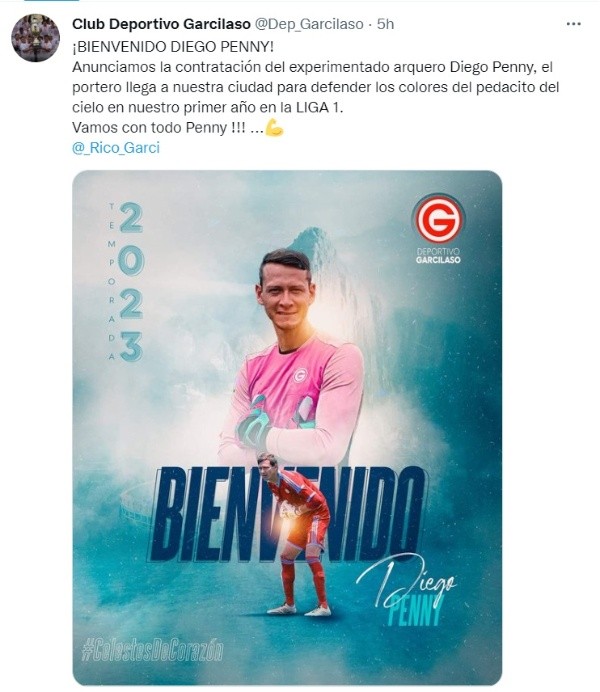Open the Diego Penny welcome image
Screen dimensions: 600x692
(x=287, y=427)
